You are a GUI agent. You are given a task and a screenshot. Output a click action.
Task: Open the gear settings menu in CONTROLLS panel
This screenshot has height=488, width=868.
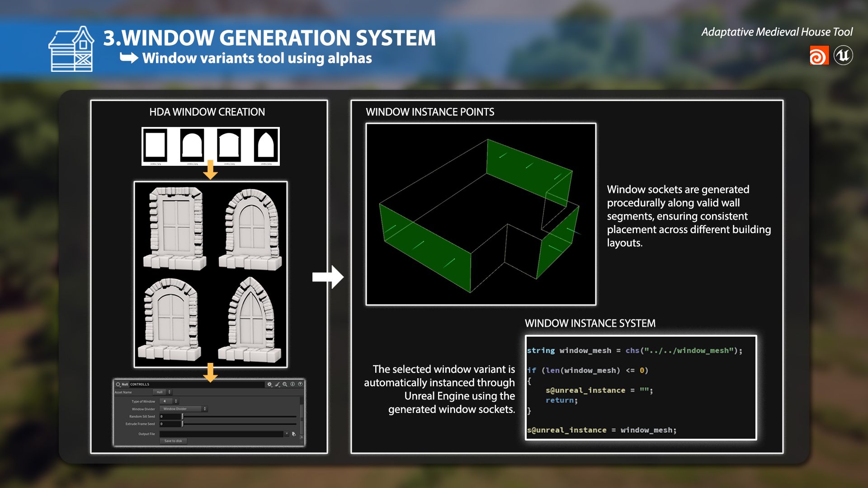pyautogui.click(x=269, y=384)
